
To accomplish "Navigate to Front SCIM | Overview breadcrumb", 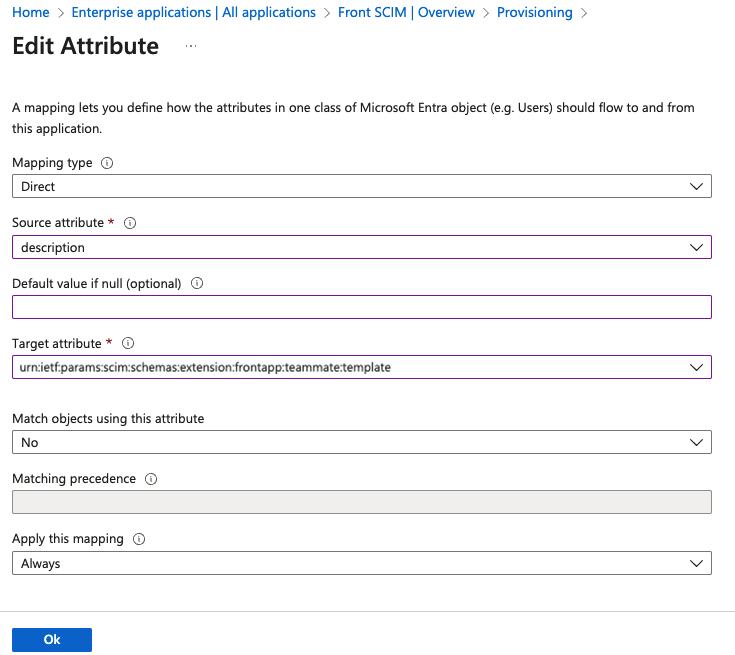I will [x=406, y=12].
